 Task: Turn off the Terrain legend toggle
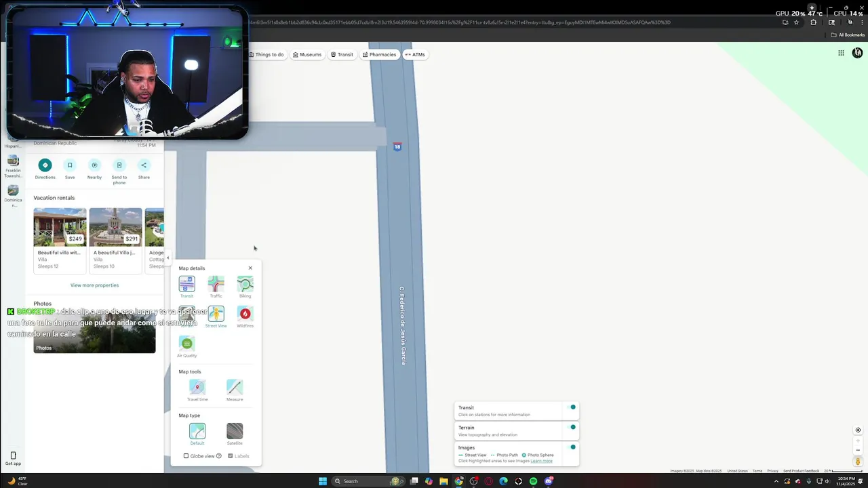click(572, 427)
